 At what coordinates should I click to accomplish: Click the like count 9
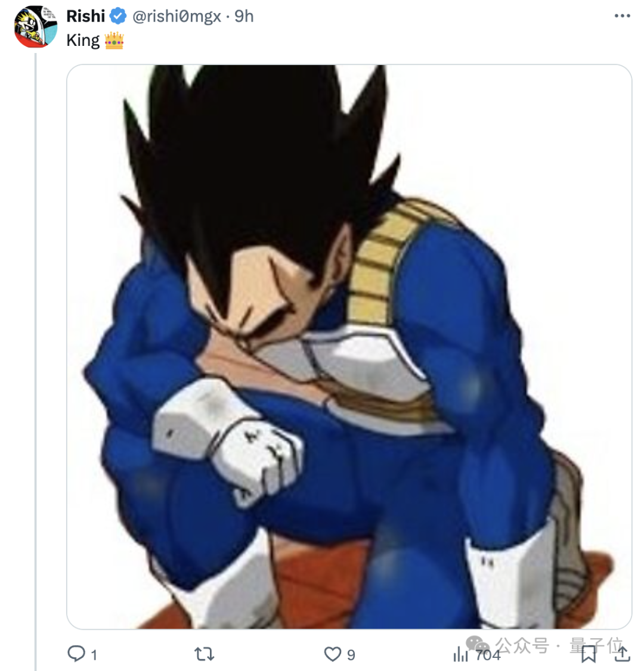coord(351,655)
